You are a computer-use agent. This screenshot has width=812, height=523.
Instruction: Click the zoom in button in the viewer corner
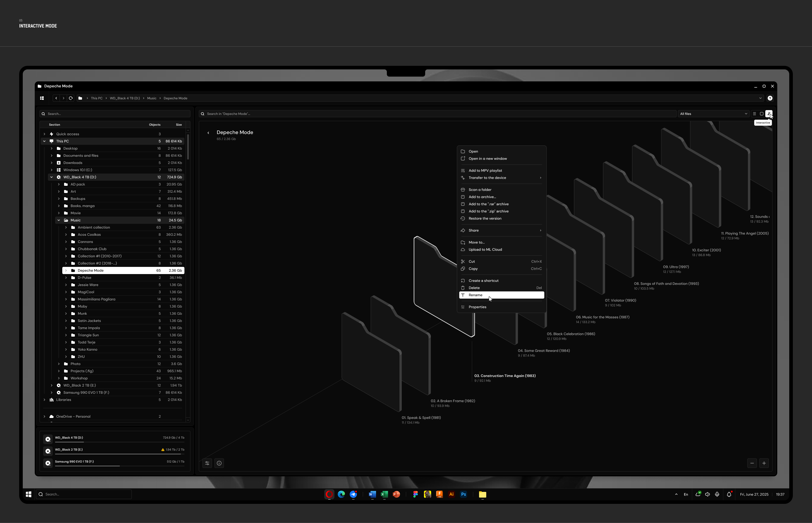click(764, 463)
